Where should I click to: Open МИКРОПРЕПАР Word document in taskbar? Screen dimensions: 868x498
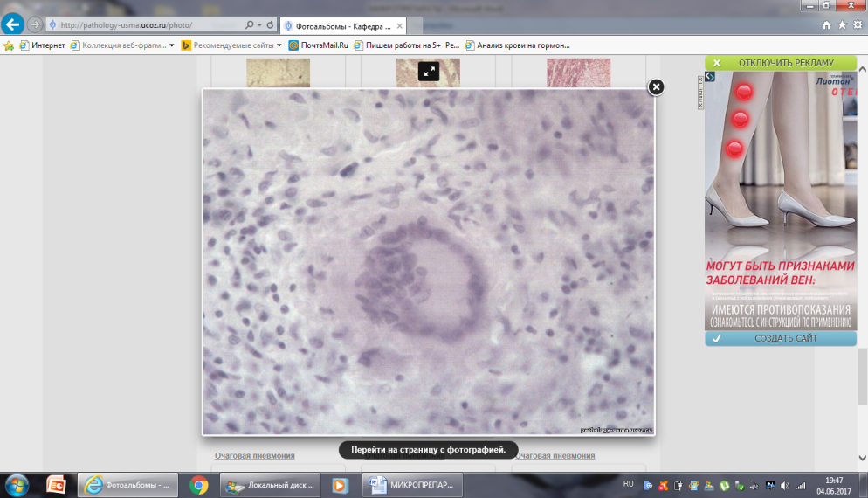tap(412, 485)
